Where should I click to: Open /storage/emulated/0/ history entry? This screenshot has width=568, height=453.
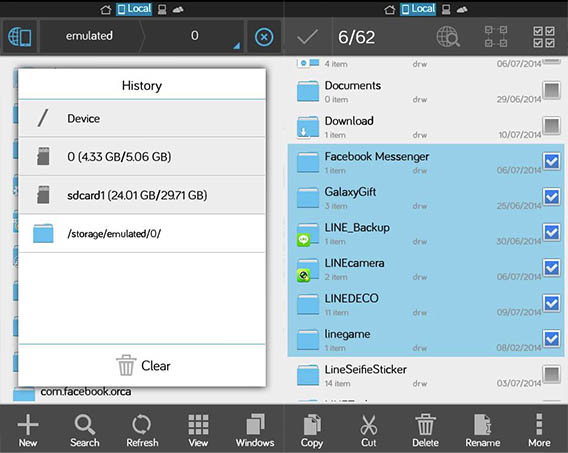pyautogui.click(x=142, y=234)
